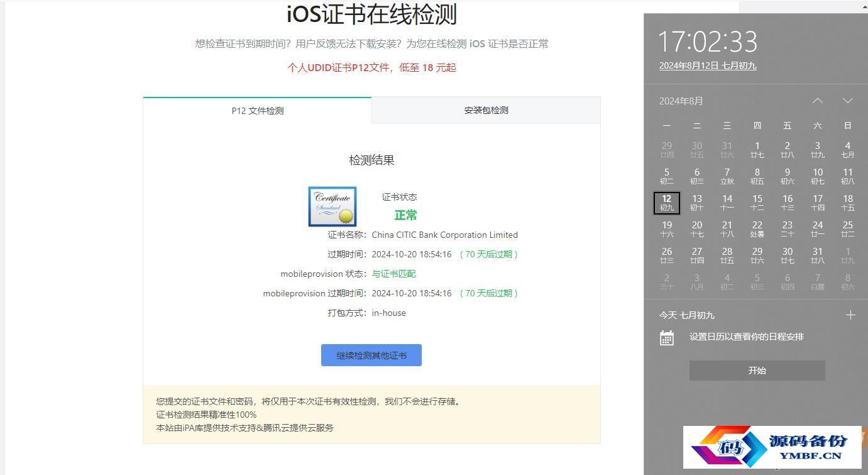Screen dimensions: 868x475
Task: Select August 10 in the calendar
Action: (x=817, y=176)
